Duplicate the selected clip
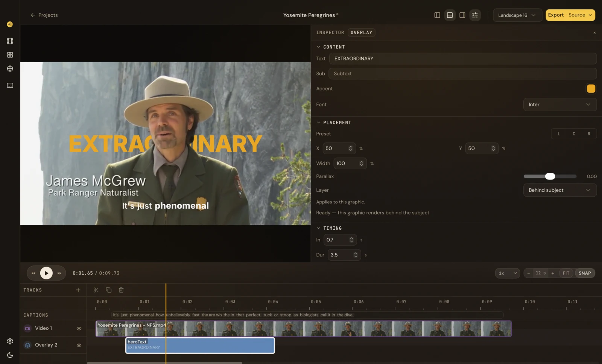602x364 pixels. pos(109,290)
